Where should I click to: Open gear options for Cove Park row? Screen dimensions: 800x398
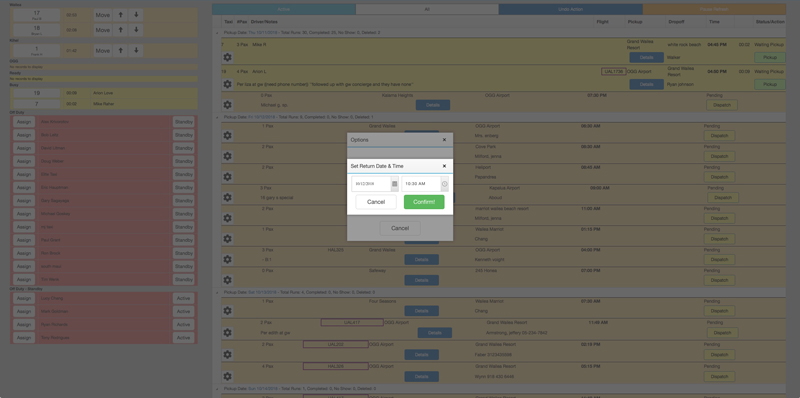coord(228,156)
